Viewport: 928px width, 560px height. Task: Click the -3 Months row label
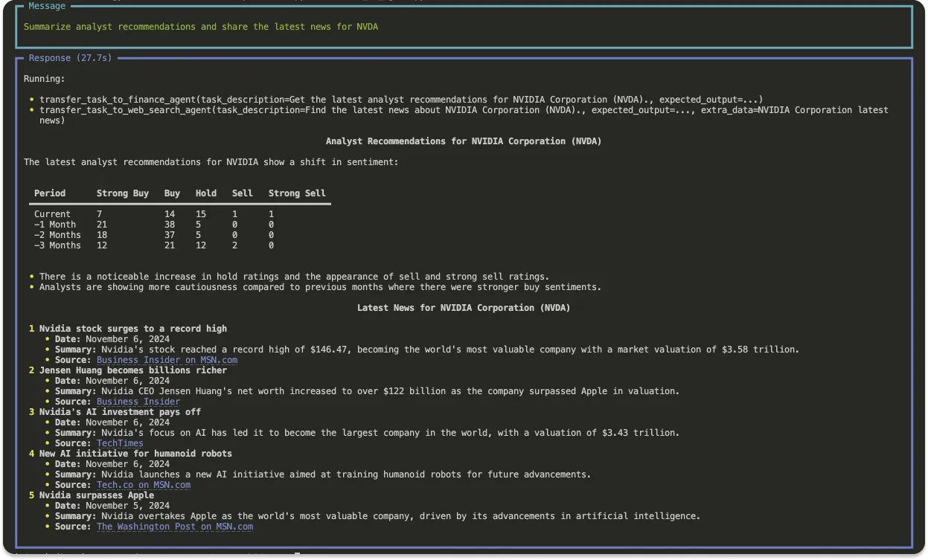[x=57, y=245]
